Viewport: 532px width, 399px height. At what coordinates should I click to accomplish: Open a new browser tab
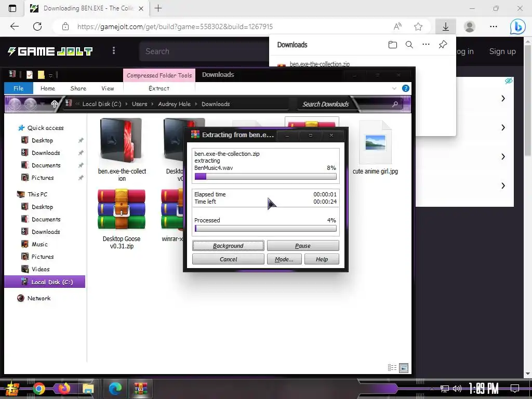(158, 8)
